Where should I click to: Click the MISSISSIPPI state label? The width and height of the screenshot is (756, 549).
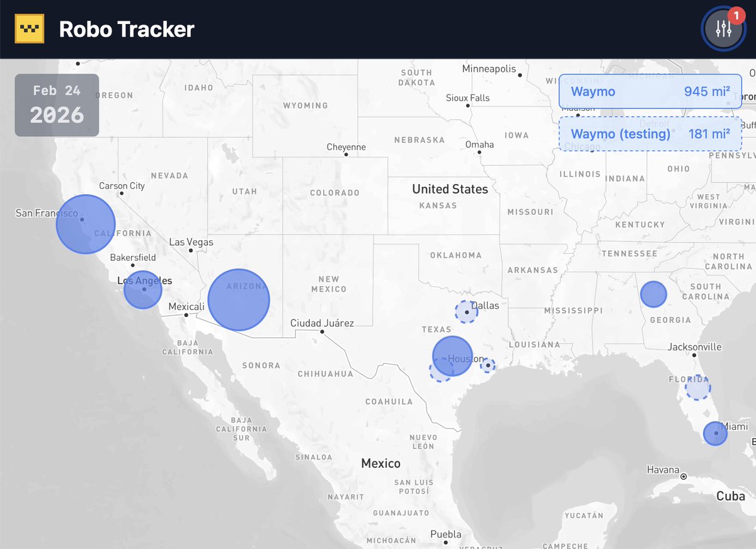pos(573,310)
